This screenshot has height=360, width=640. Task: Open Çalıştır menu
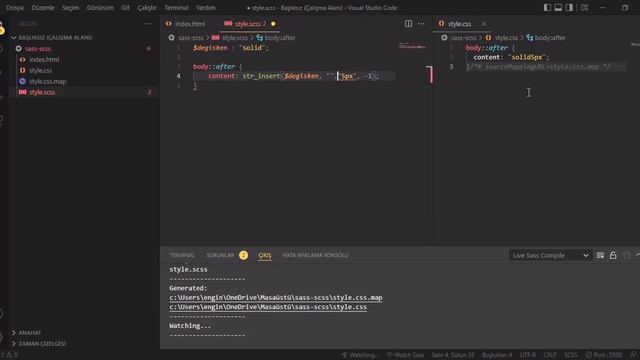pos(147,7)
